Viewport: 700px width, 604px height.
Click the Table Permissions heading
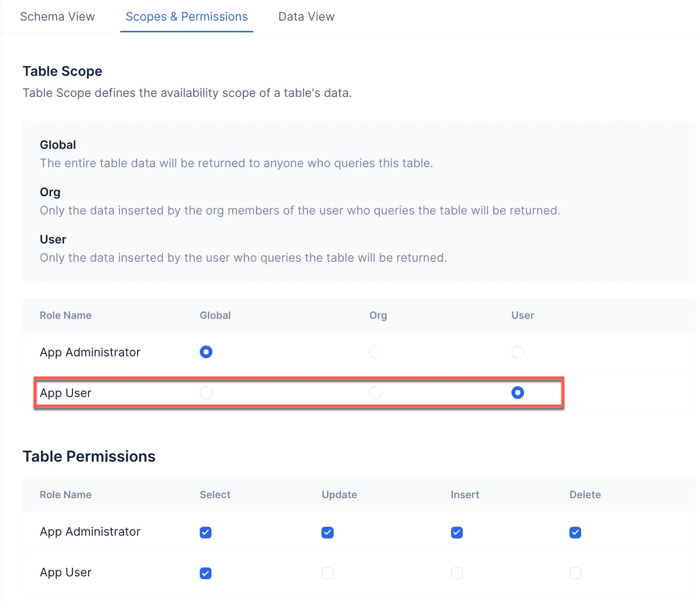(x=89, y=456)
